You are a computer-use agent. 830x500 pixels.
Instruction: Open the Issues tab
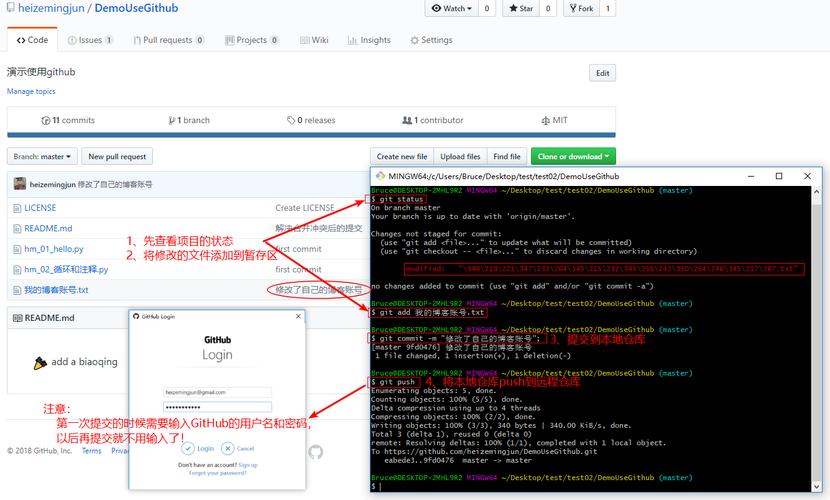[90, 40]
